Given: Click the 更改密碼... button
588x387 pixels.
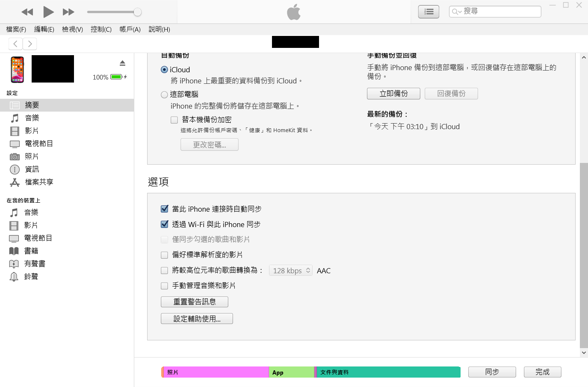Looking at the screenshot, I should [210, 145].
